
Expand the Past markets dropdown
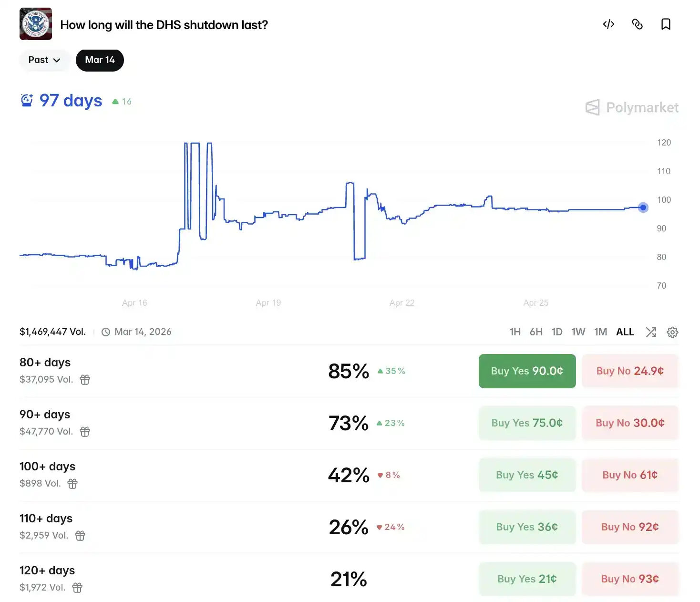point(44,60)
